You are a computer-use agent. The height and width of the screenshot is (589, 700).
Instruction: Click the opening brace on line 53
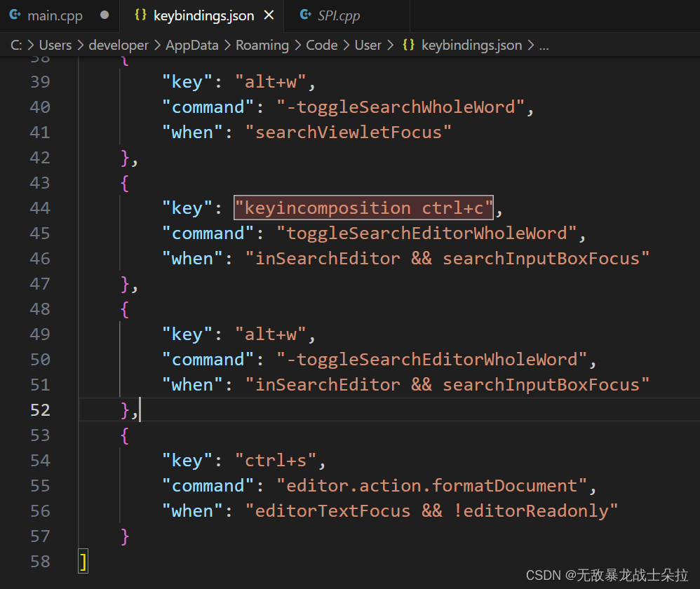coord(125,435)
